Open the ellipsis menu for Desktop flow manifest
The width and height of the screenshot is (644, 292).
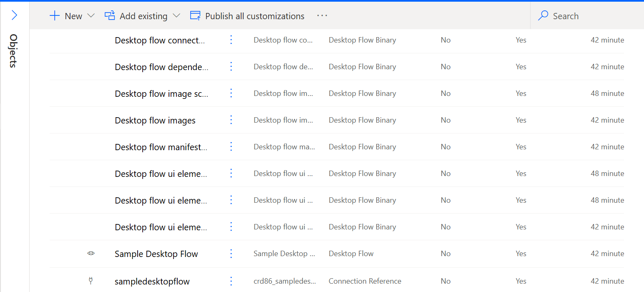[x=231, y=147]
